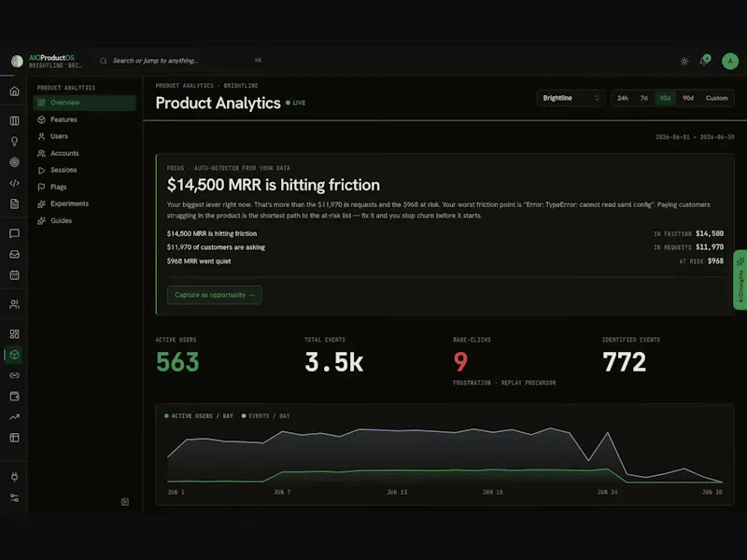The width and height of the screenshot is (747, 560).
Task: Click the Identified Events 772 value
Action: tap(624, 362)
